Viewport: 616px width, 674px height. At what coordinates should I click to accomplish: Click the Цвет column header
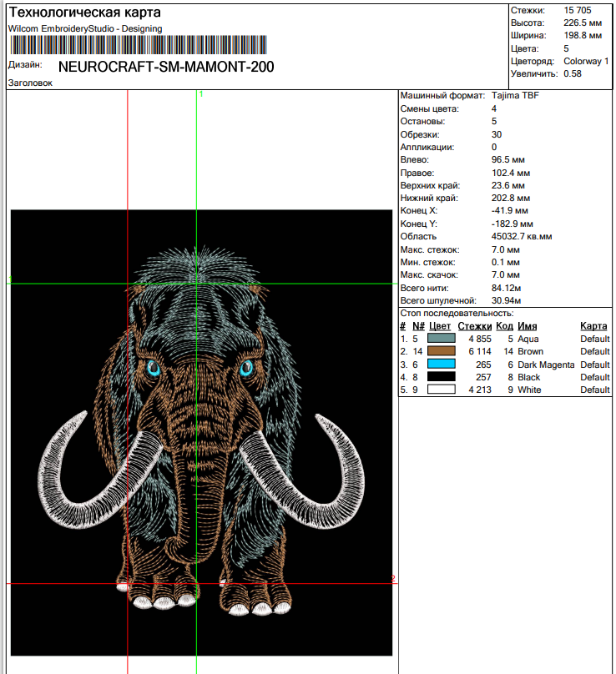point(440,326)
